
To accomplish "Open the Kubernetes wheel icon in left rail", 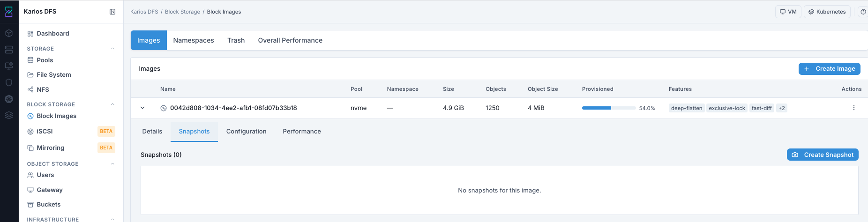I will (9, 99).
